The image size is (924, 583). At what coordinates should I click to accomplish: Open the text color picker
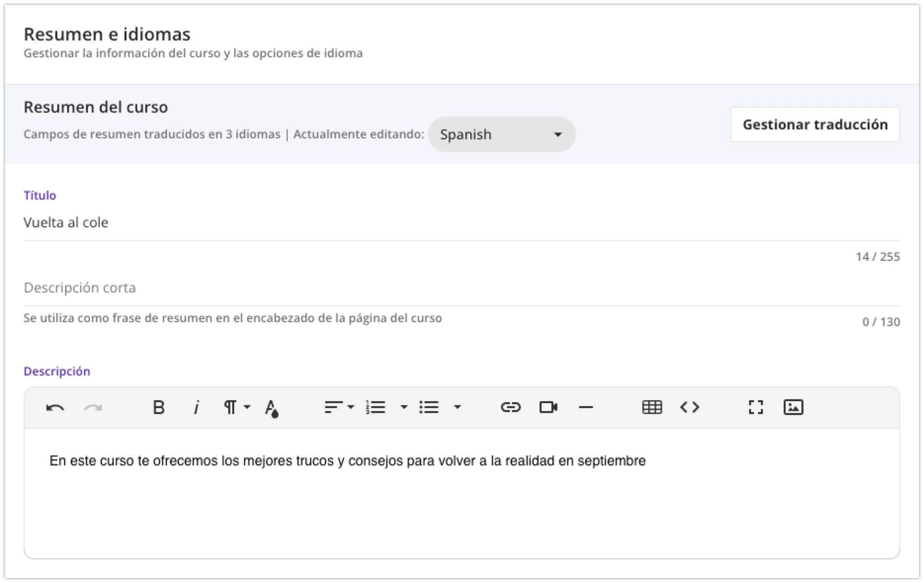tap(272, 408)
